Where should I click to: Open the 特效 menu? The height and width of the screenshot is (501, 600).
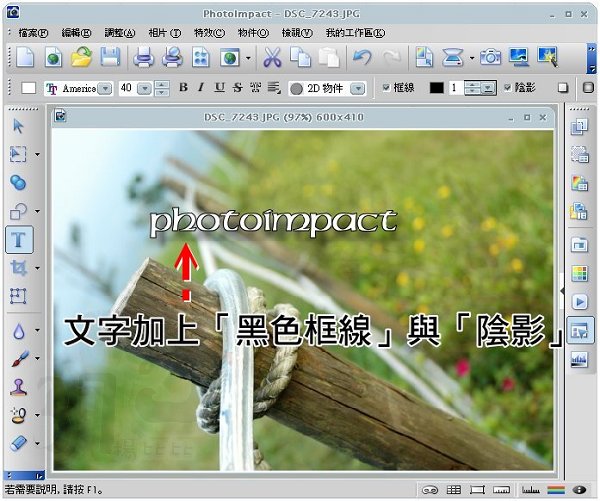click(x=209, y=33)
